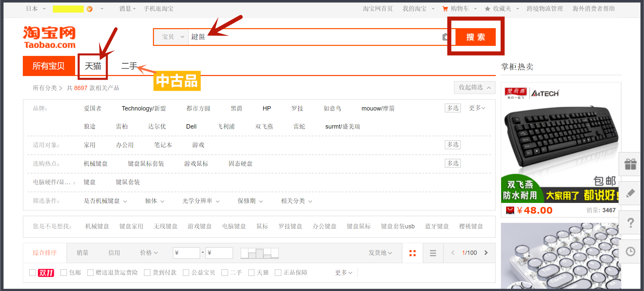Toggle the 货到付款 checkbox

coord(147,273)
